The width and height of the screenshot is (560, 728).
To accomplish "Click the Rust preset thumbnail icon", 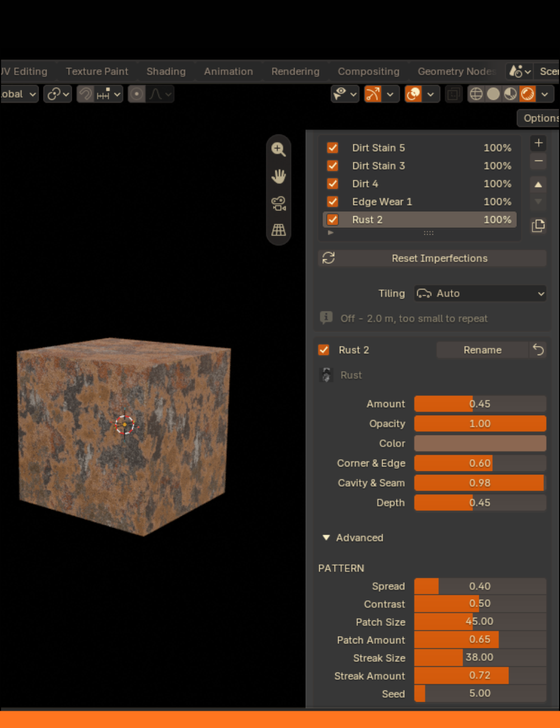I will pos(326,375).
